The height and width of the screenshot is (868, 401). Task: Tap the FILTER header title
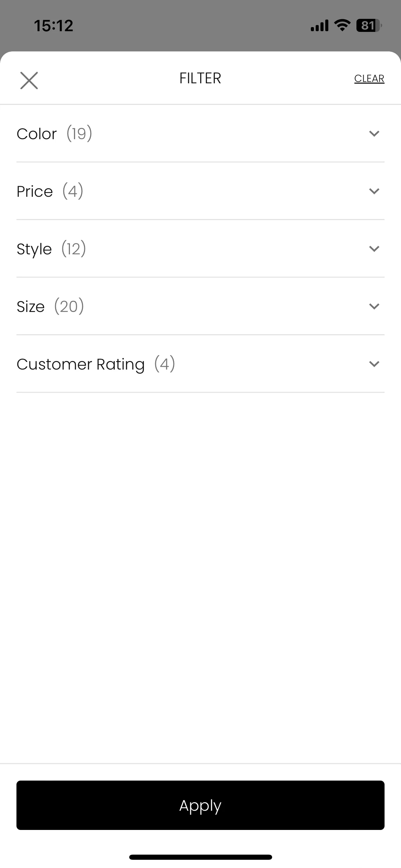pyautogui.click(x=200, y=78)
